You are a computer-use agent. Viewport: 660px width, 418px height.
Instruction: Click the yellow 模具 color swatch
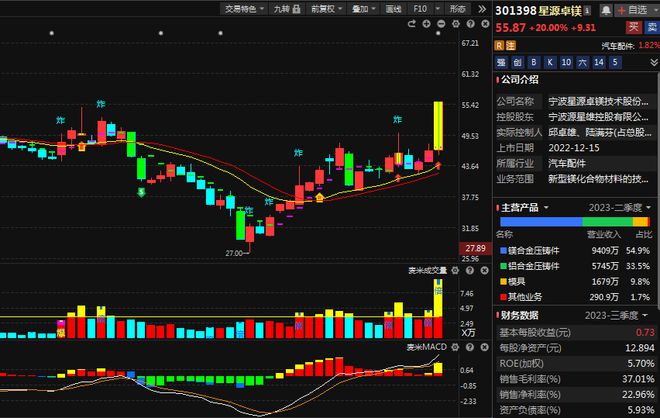(503, 282)
